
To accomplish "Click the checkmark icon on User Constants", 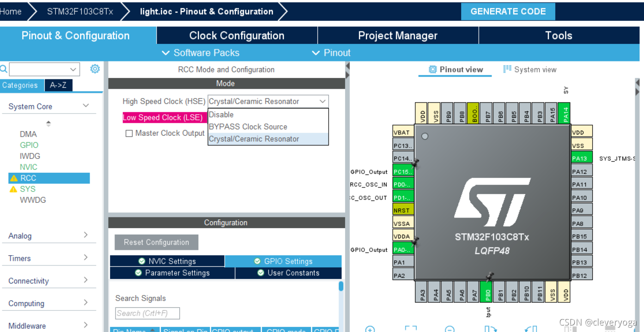I will (x=261, y=273).
